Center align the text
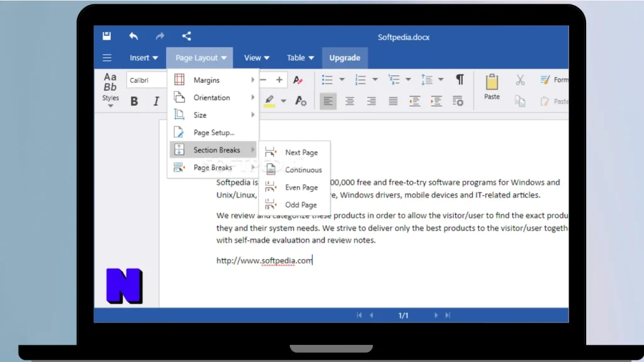This screenshot has height=362, width=644. [x=350, y=101]
